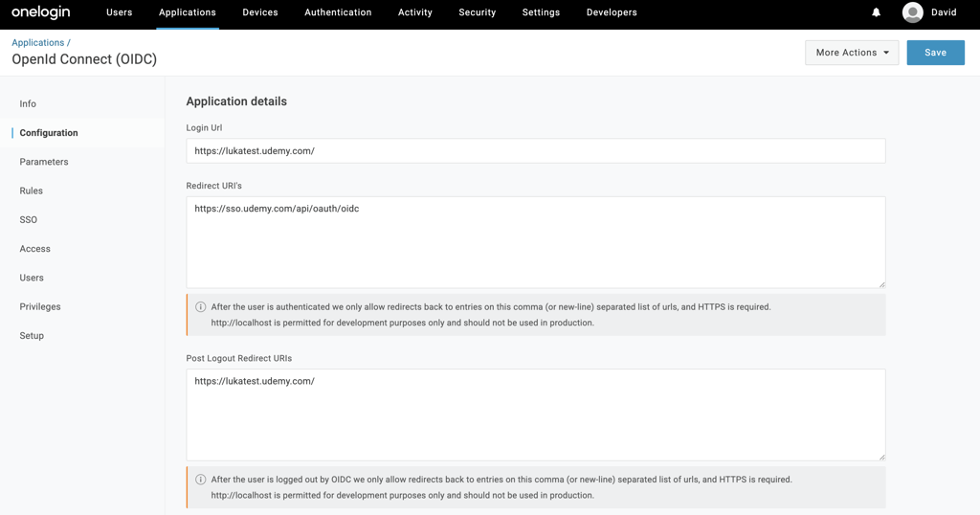Grab the Post Logout textarea resize handle
The width and height of the screenshot is (980, 515).
[x=881, y=457]
